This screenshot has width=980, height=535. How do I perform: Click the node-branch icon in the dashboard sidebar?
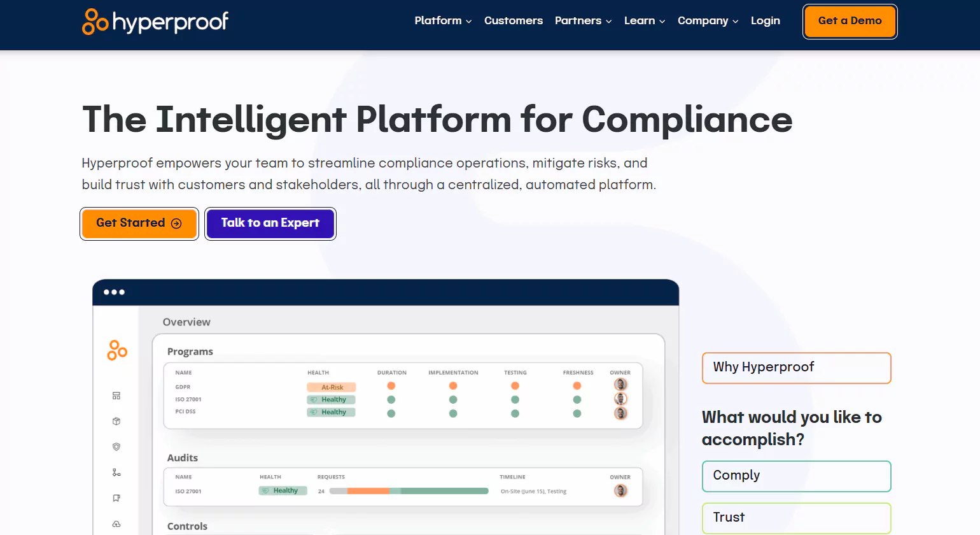[x=116, y=473]
